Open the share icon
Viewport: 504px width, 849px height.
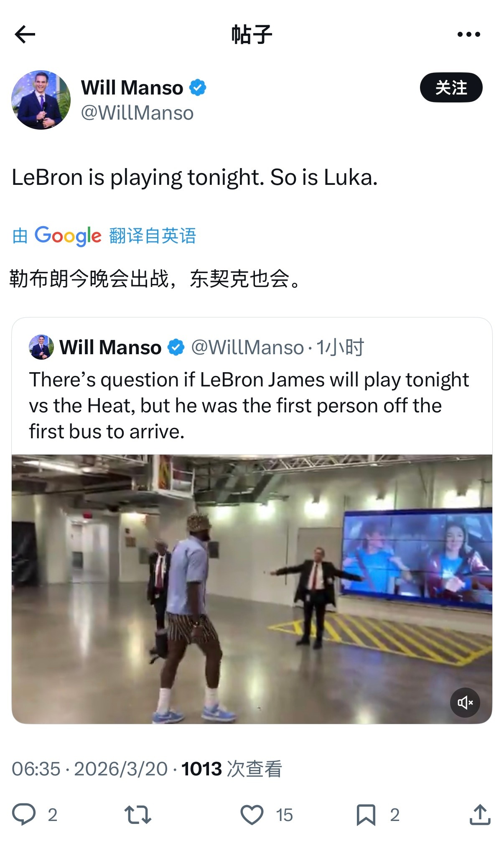tap(480, 814)
